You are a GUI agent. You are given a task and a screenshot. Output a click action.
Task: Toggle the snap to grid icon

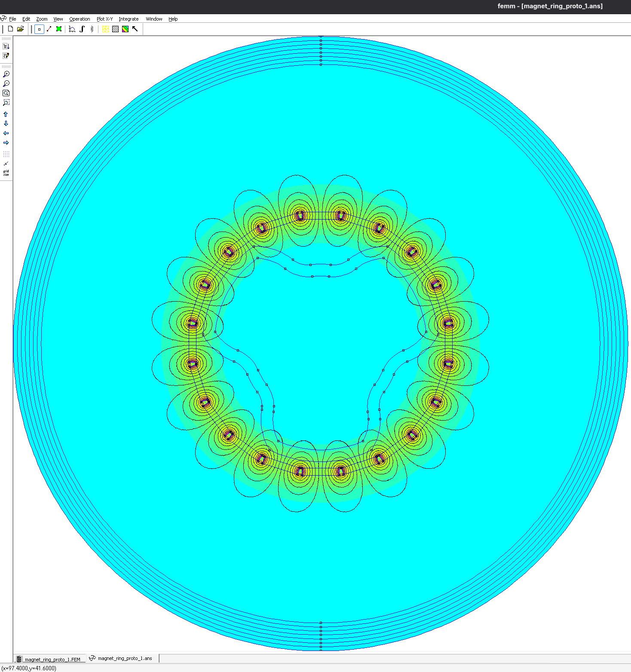6,163
